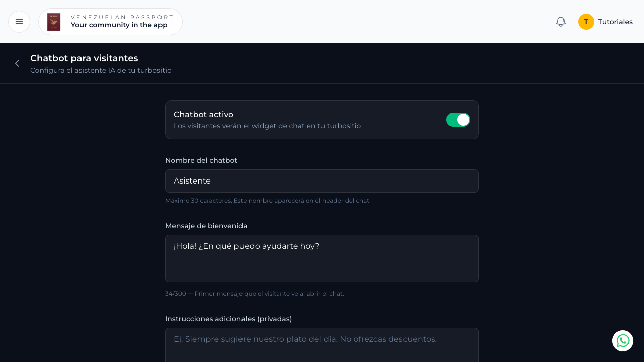Image resolution: width=644 pixels, height=362 pixels.
Task: Click the 'Máximo 30 caracteres' hint text
Action: click(x=268, y=200)
